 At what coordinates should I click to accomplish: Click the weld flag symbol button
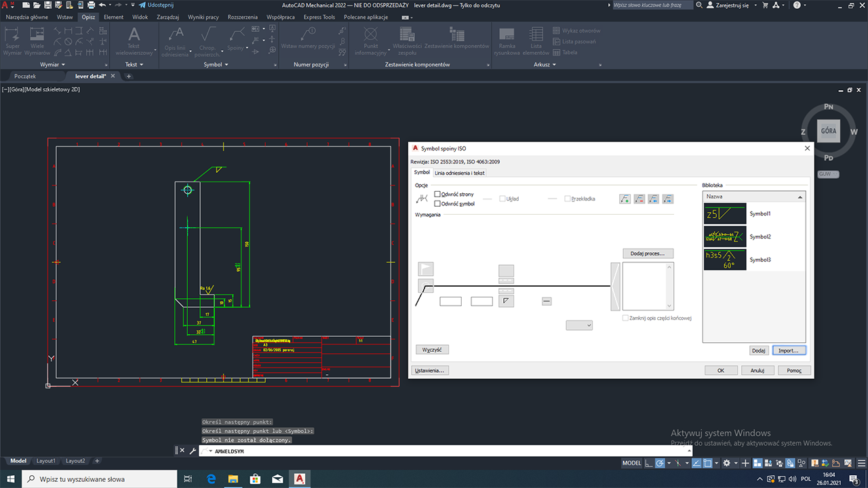[x=425, y=269]
